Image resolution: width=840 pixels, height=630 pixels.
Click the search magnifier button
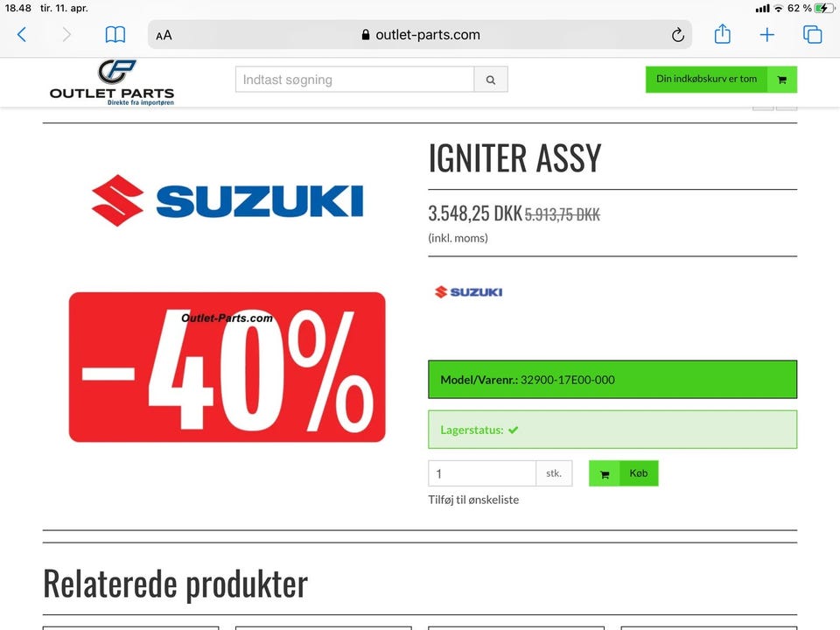point(491,80)
